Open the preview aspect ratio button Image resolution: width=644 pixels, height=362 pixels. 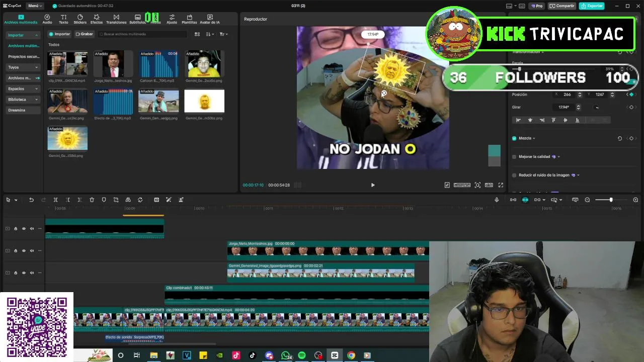tap(489, 185)
